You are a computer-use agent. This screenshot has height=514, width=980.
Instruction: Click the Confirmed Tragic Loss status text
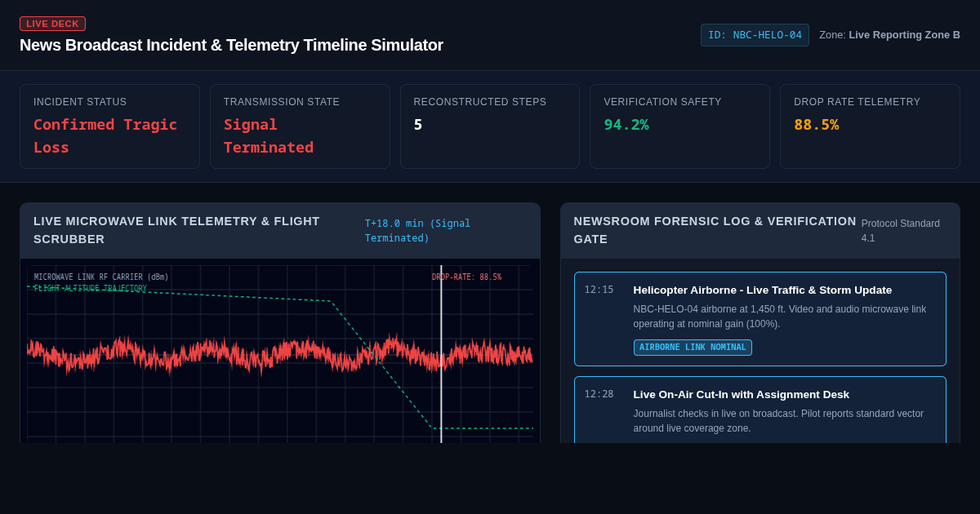[x=105, y=136]
